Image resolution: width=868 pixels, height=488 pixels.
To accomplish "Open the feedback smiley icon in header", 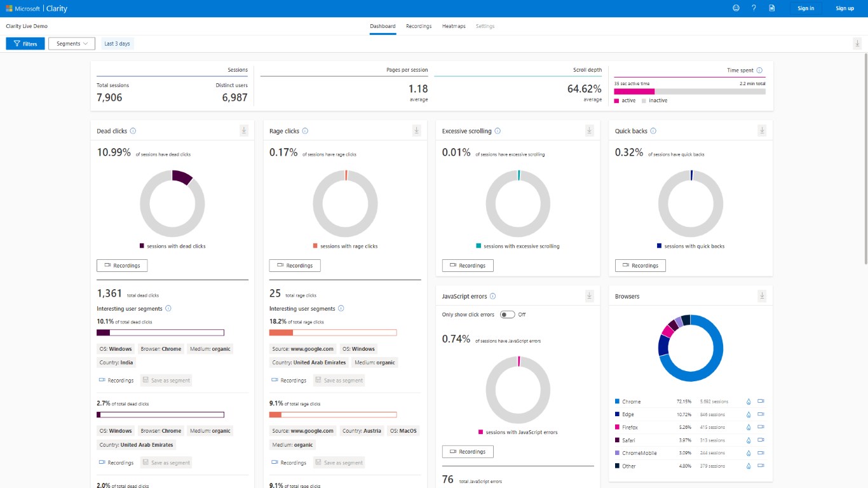I will [736, 8].
